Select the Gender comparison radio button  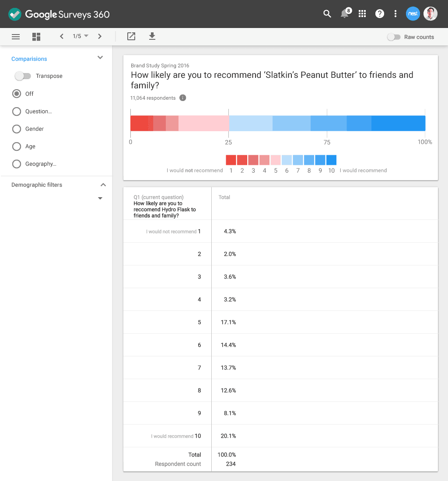[16, 129]
